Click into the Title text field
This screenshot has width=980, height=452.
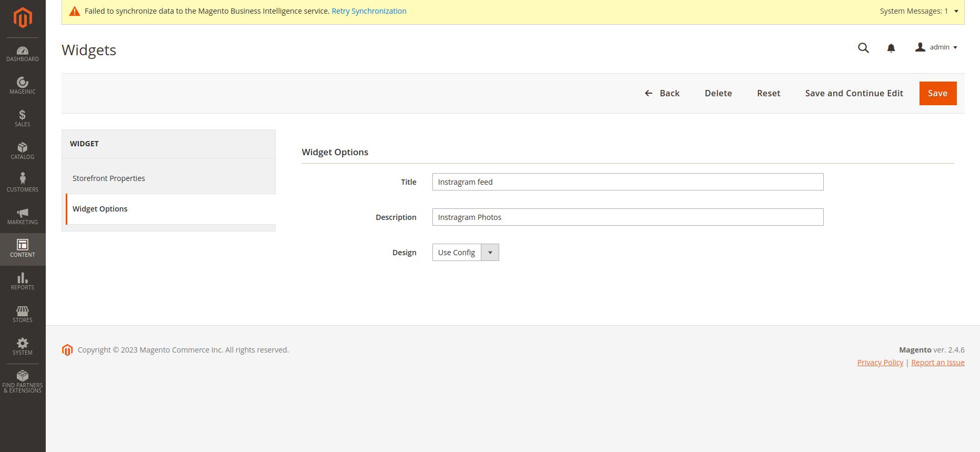pos(628,182)
